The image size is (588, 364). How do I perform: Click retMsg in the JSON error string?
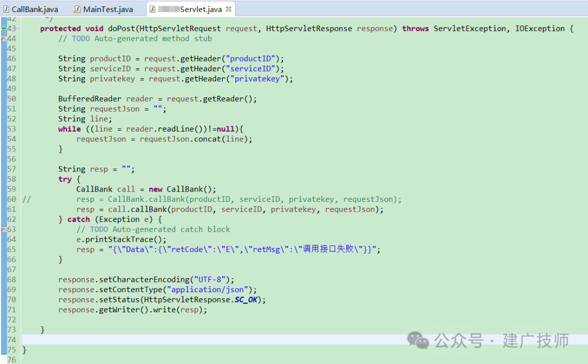tap(266, 249)
